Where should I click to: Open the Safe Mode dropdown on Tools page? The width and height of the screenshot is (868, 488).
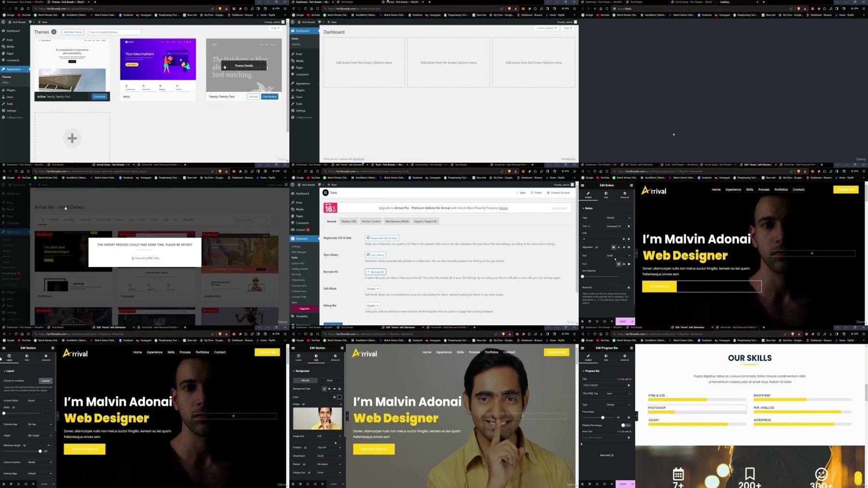pos(372,289)
